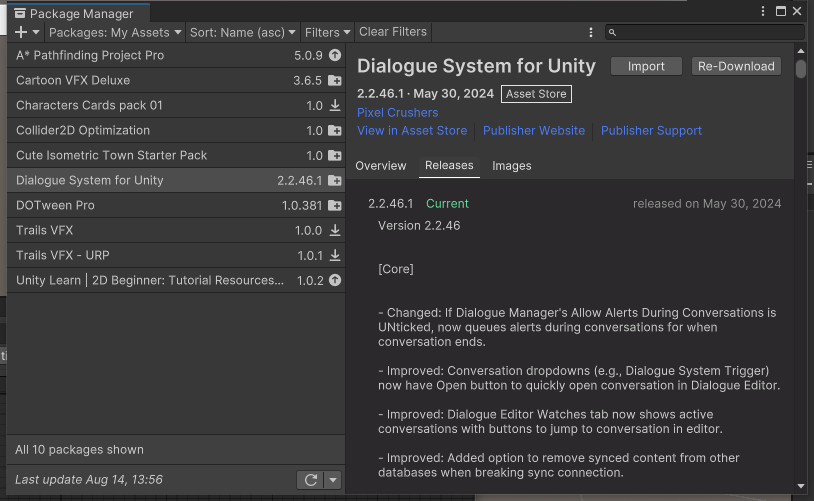Viewport: 814px width, 501px height.
Task: Click the download icon for Trails VFX - URP
Action: point(335,255)
